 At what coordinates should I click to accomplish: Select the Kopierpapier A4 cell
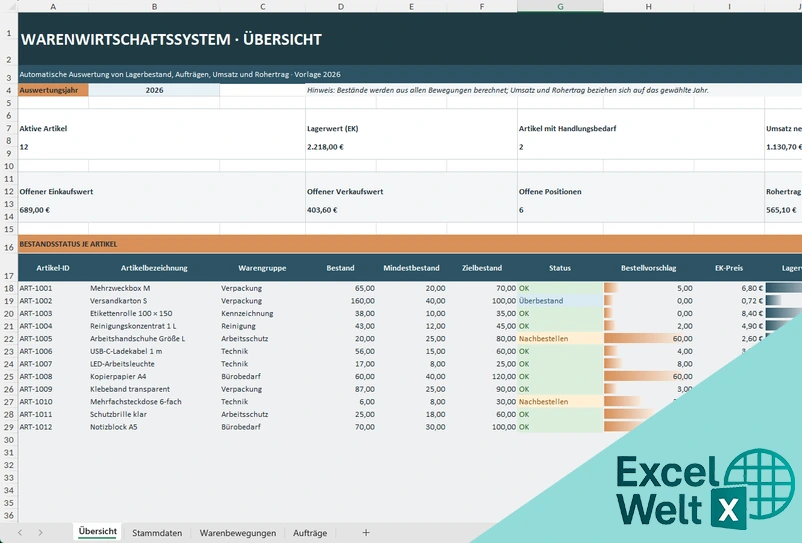(154, 376)
